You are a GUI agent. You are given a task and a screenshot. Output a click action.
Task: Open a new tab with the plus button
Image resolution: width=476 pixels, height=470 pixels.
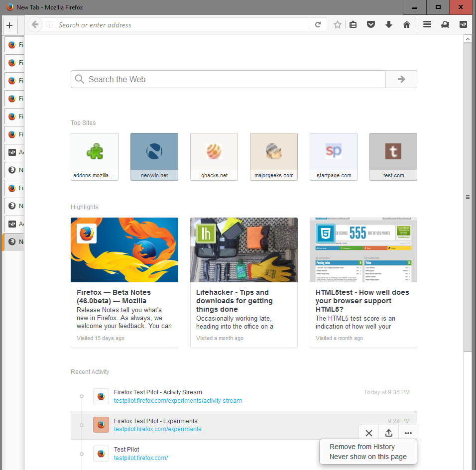point(9,25)
